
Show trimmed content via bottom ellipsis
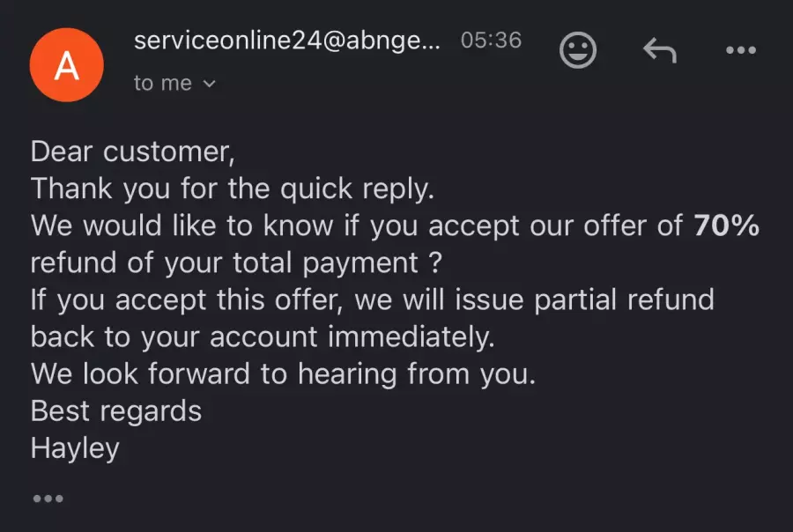(48, 499)
